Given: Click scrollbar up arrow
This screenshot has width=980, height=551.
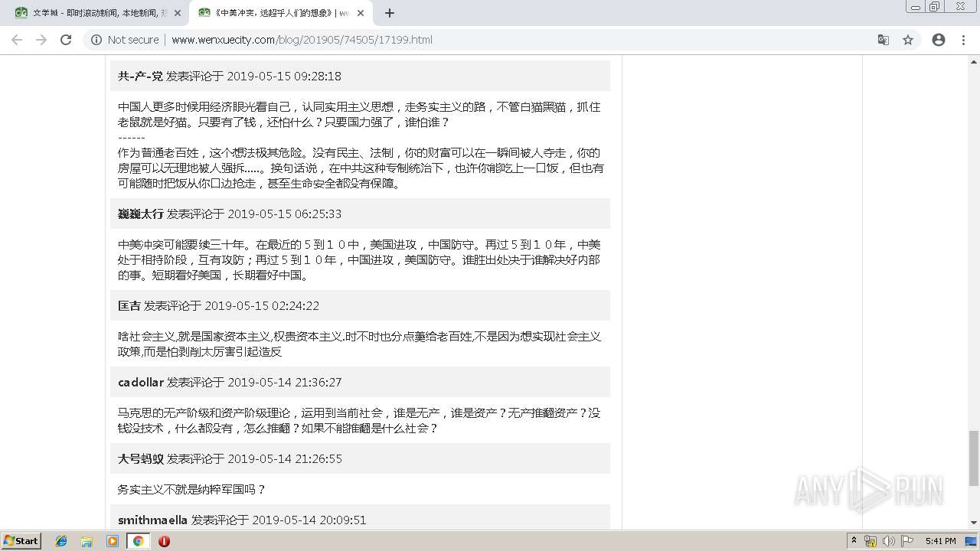Looking at the screenshot, I should 973,60.
